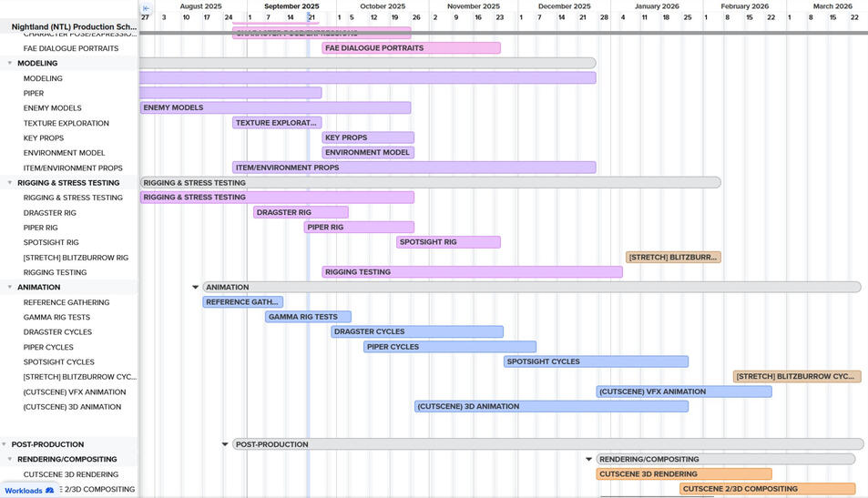The width and height of the screenshot is (868, 498).
Task: Select the ENEMY MODELS task bar
Action: 275,108
